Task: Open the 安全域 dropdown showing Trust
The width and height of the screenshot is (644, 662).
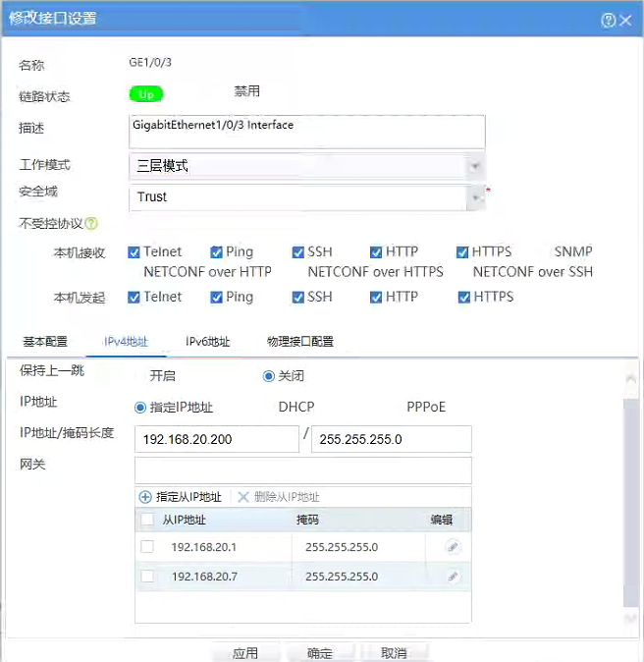Action: click(x=306, y=197)
